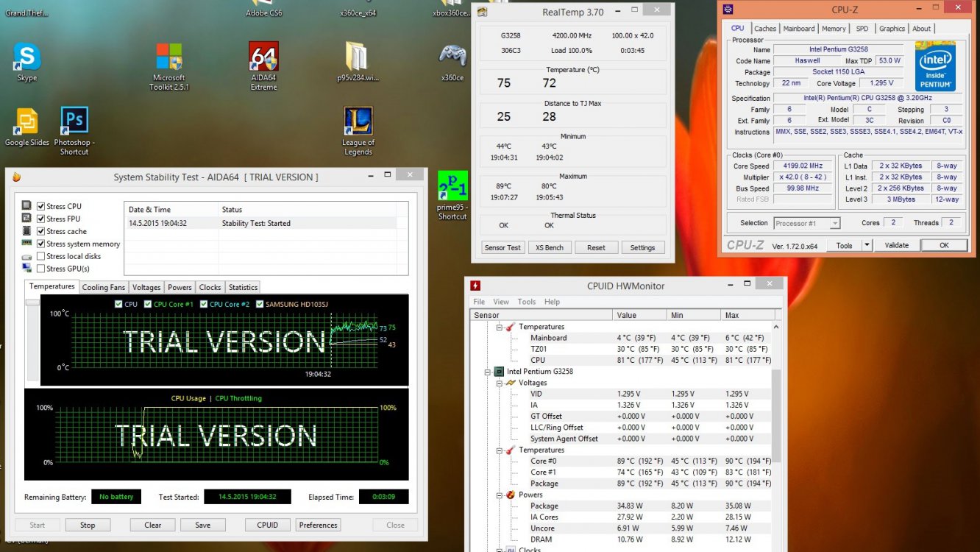Collapse the top Temperatures node above Mainboard
Viewport: 980px width, 552px height.
[499, 327]
